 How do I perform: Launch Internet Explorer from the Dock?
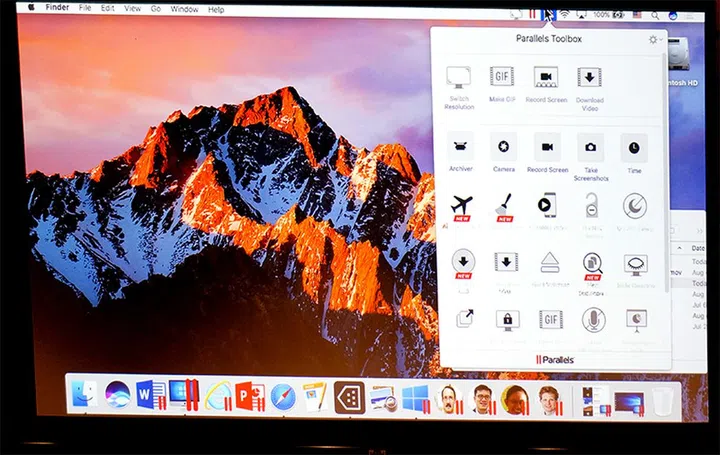coord(219,396)
